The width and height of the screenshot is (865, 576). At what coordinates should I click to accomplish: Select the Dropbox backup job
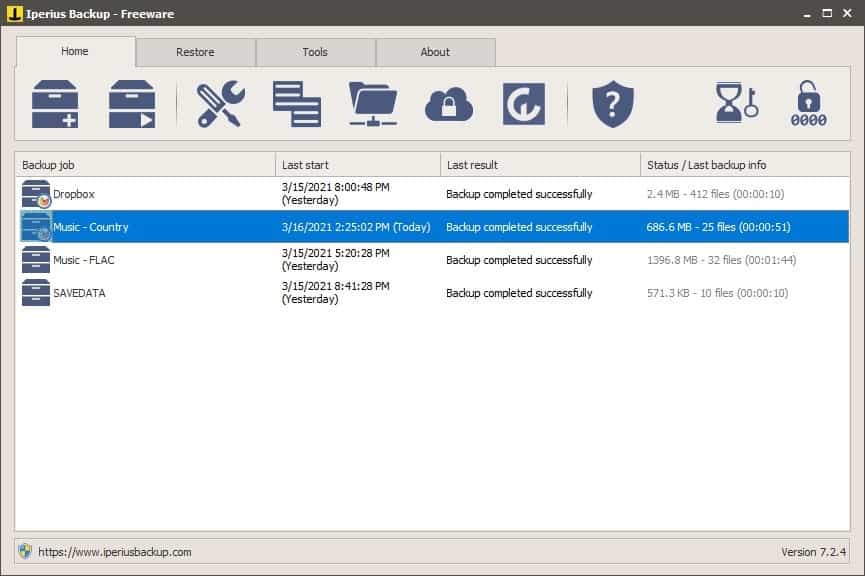click(74, 194)
